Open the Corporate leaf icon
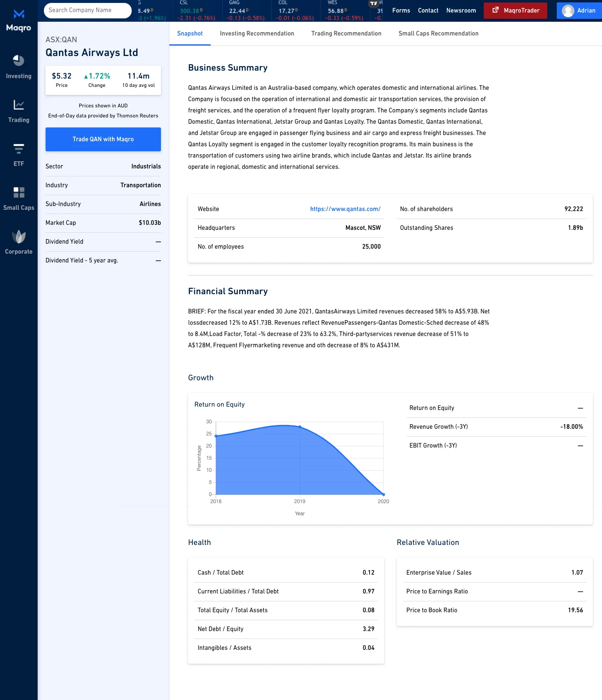The width and height of the screenshot is (602, 700). [x=19, y=237]
